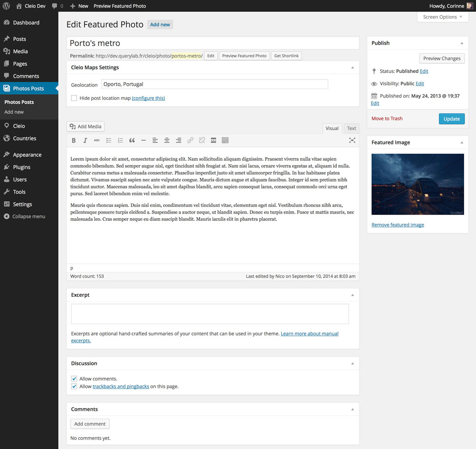Click the remove link icon
Image resolution: width=476 pixels, height=449 pixels.
[x=202, y=140]
